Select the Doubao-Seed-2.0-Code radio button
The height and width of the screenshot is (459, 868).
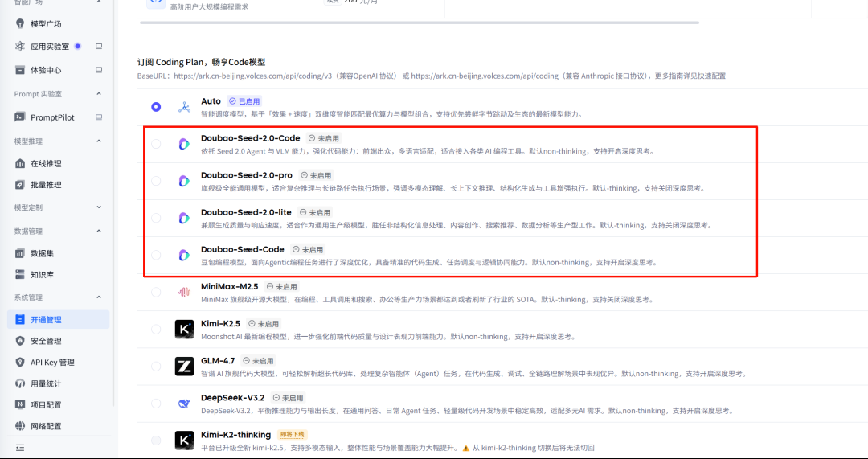156,144
